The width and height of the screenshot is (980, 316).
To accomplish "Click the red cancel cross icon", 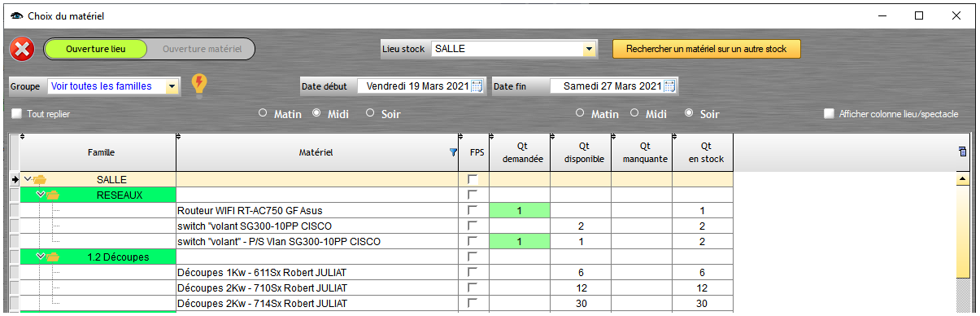I will (x=22, y=49).
